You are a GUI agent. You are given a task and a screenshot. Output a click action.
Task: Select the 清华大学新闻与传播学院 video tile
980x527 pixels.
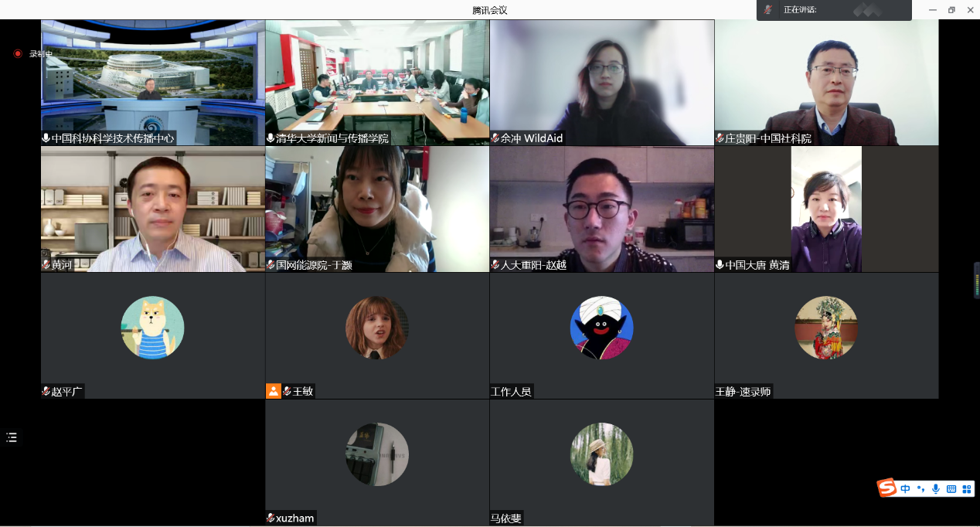point(377,83)
